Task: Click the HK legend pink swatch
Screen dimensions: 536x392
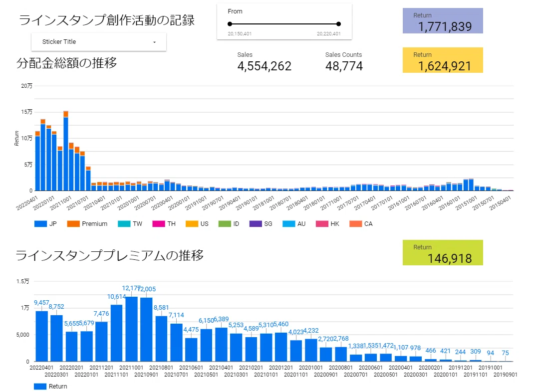Action: 322,223
